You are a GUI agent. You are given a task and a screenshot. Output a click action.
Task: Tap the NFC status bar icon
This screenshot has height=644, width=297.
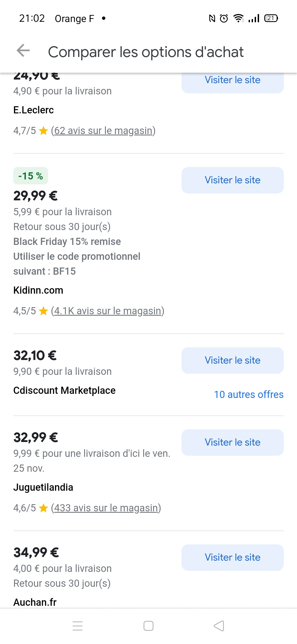point(212,18)
